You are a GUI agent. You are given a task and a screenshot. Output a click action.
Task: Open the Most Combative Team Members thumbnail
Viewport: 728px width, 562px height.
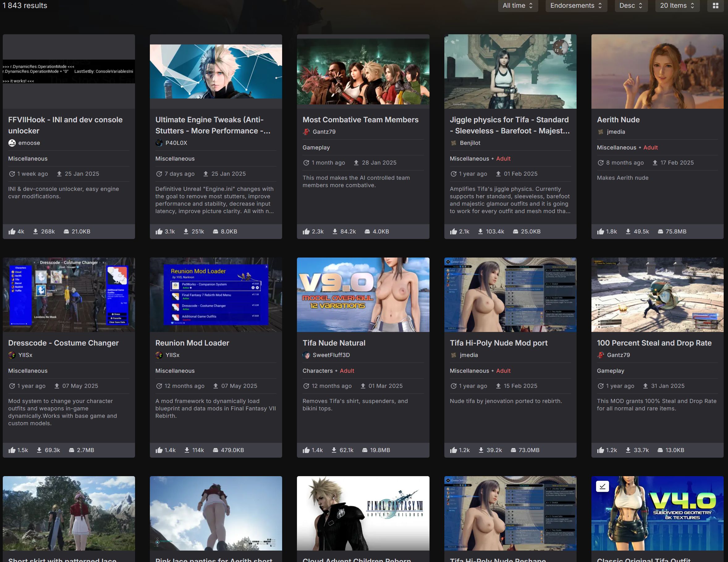click(x=363, y=72)
